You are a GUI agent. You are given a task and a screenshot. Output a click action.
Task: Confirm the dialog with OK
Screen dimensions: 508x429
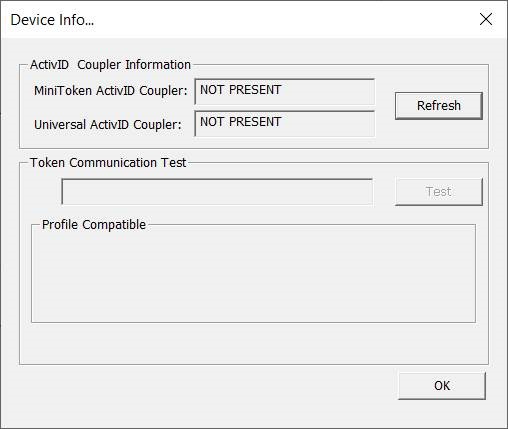(x=442, y=386)
